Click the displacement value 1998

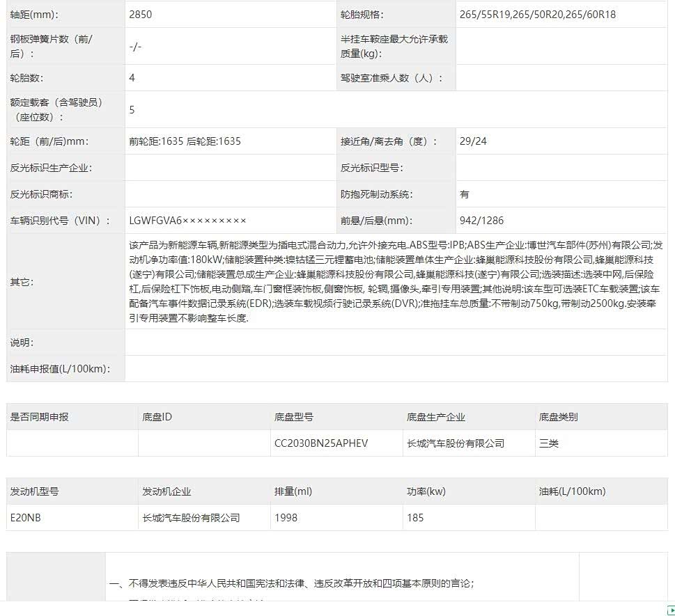[x=286, y=518]
